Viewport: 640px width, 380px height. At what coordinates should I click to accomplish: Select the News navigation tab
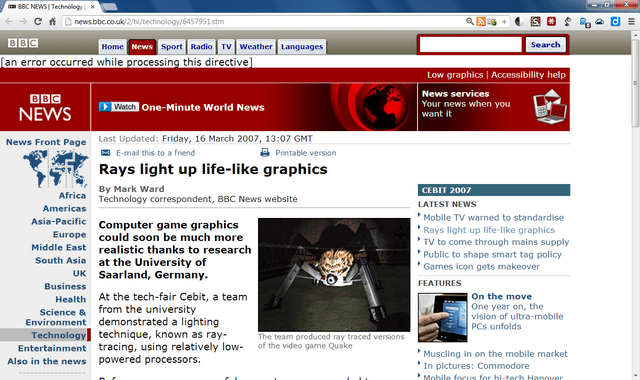tap(142, 47)
